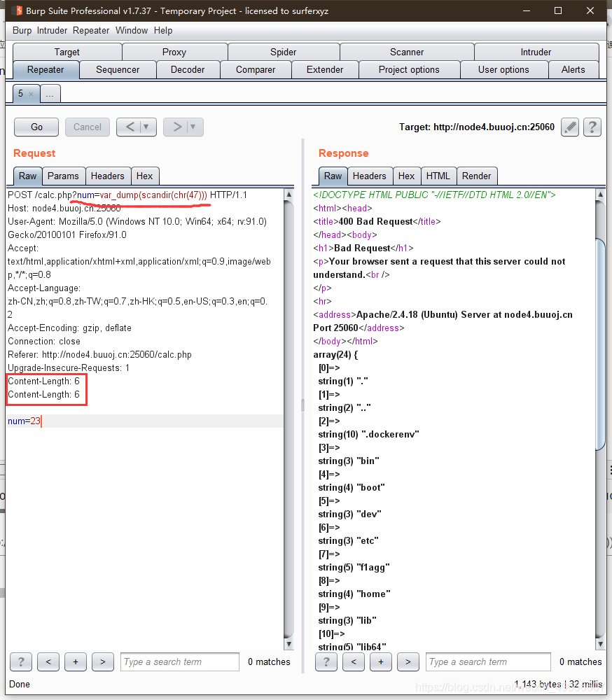The height and width of the screenshot is (700, 612).
Task: Click the response search help button
Action: point(326,661)
